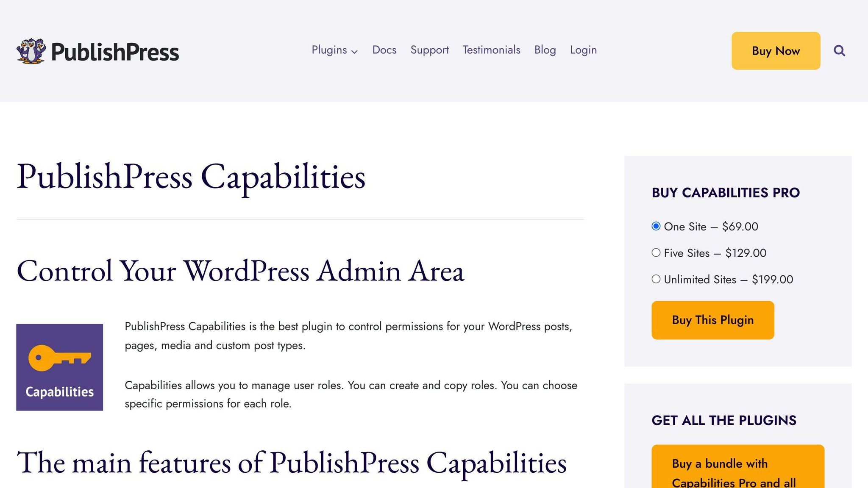Select the One Site $69.00 option

pos(656,226)
